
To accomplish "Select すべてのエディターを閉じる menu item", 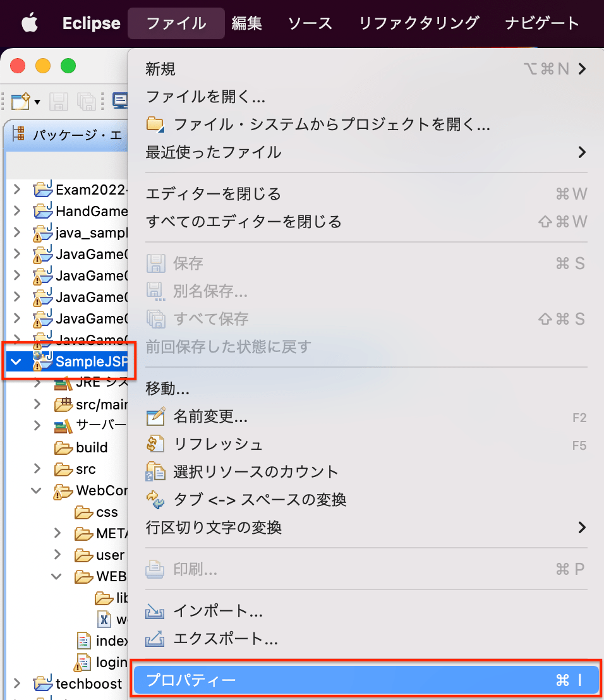I will [x=366, y=221].
